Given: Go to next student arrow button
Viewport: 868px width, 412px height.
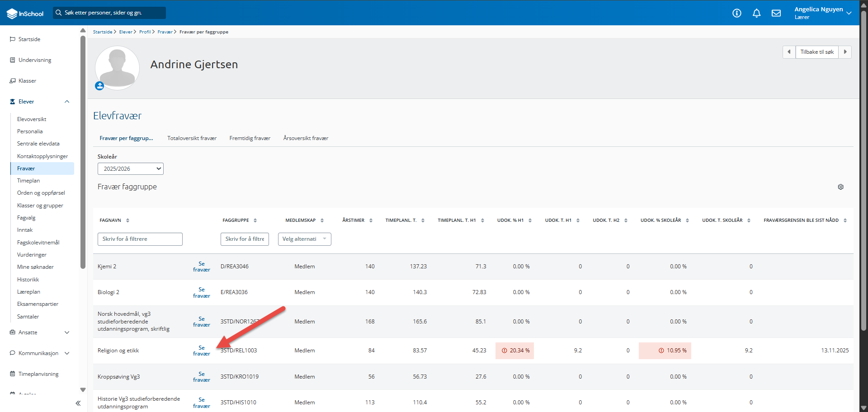Looking at the screenshot, I should 845,52.
